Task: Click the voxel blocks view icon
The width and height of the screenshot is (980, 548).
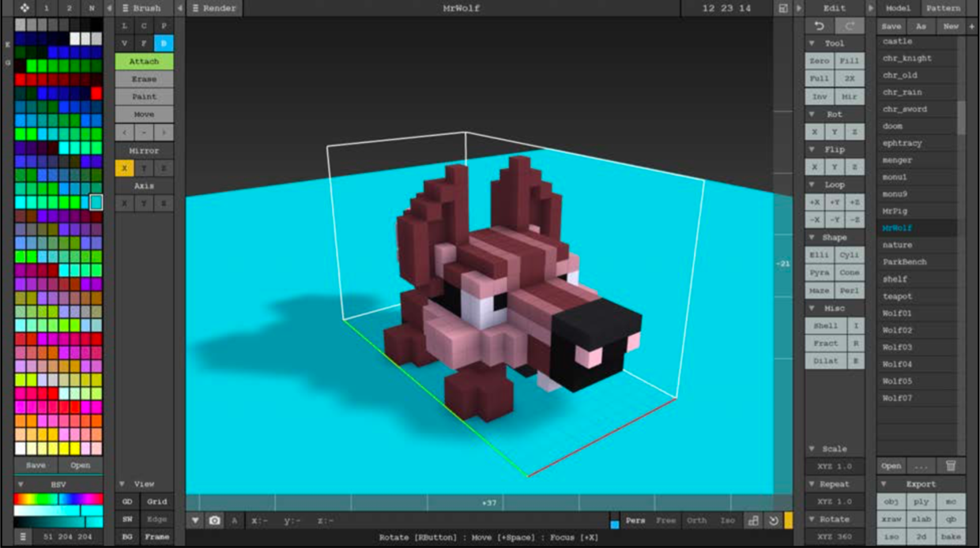Action: pyautogui.click(x=753, y=520)
